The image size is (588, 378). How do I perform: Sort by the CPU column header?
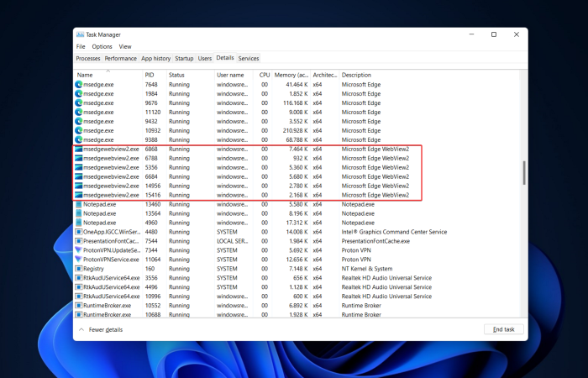(262, 75)
